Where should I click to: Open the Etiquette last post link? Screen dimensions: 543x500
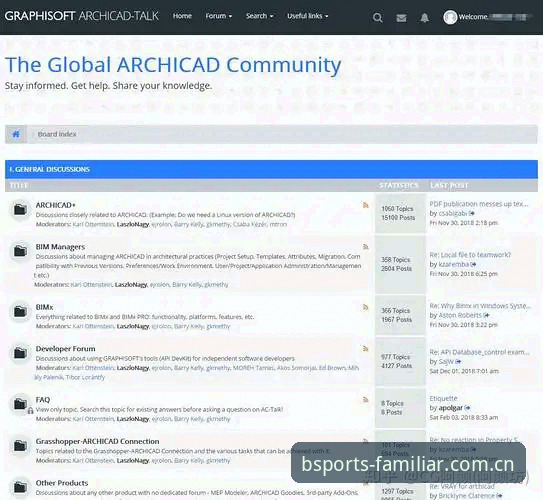click(443, 398)
